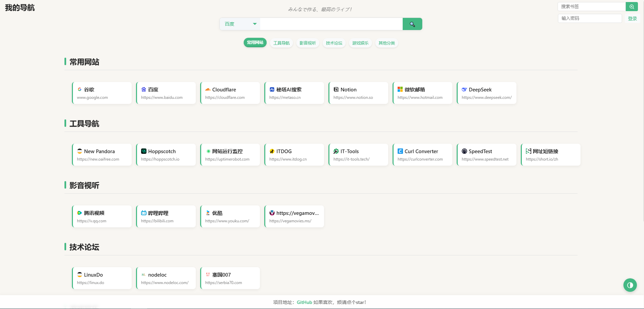This screenshot has height=309, width=644.
Task: Click the https://short.io/zh URL text
Action: coord(542,159)
